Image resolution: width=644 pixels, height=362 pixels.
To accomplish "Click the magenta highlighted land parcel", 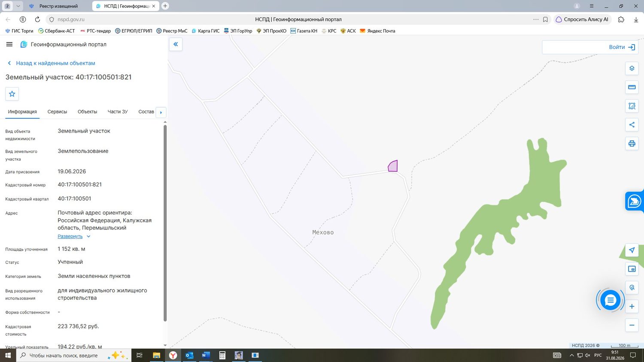I will 393,166.
